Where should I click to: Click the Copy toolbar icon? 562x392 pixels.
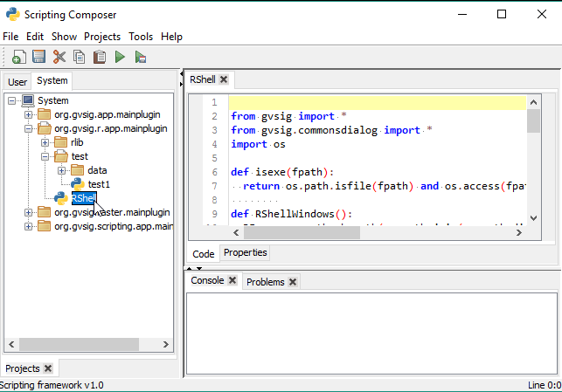80,57
